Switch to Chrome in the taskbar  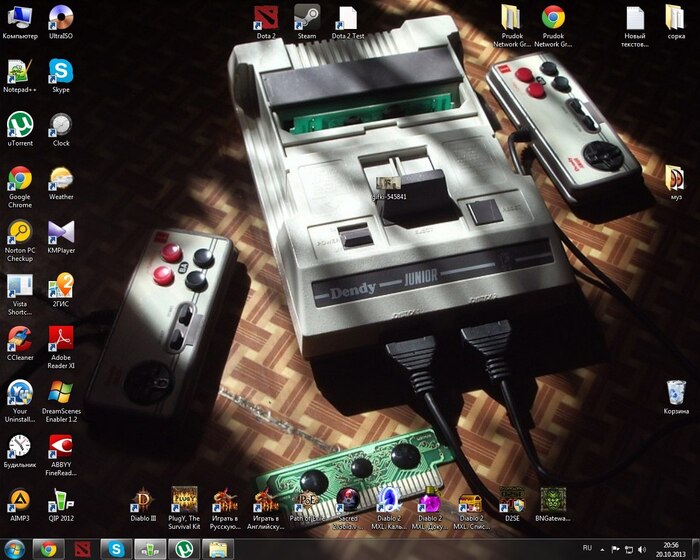click(x=50, y=549)
